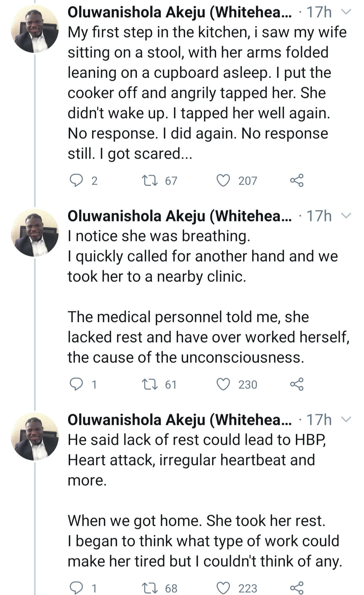Open the first tweet's 17h timestamp

click(x=319, y=12)
